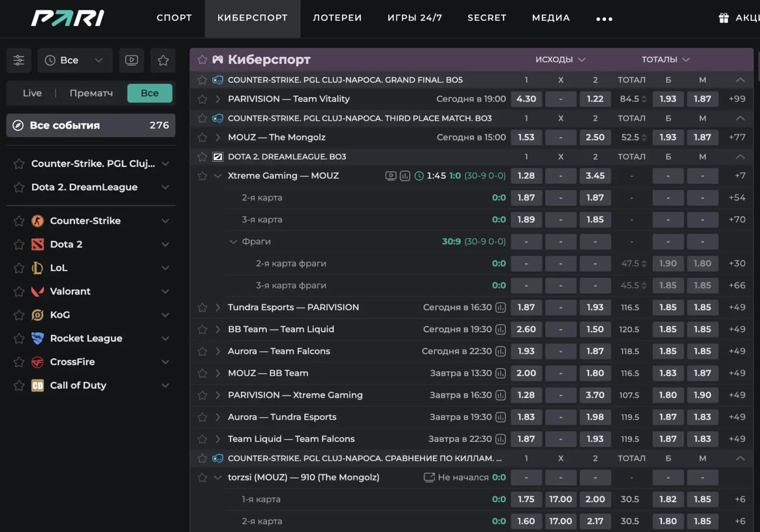Bet 3.45 on MOUZ versus Xtreme Gaming
760x532 pixels.
coord(595,176)
